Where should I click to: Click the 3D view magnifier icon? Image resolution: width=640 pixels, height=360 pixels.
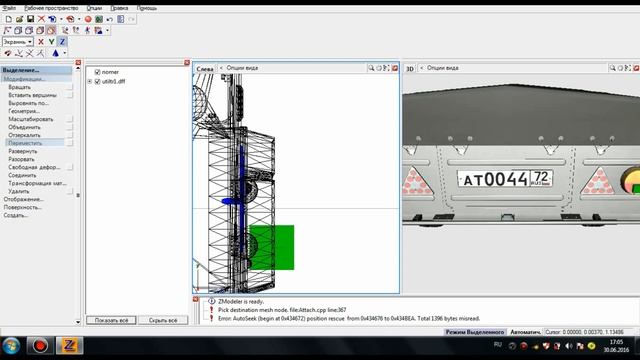coord(612,68)
